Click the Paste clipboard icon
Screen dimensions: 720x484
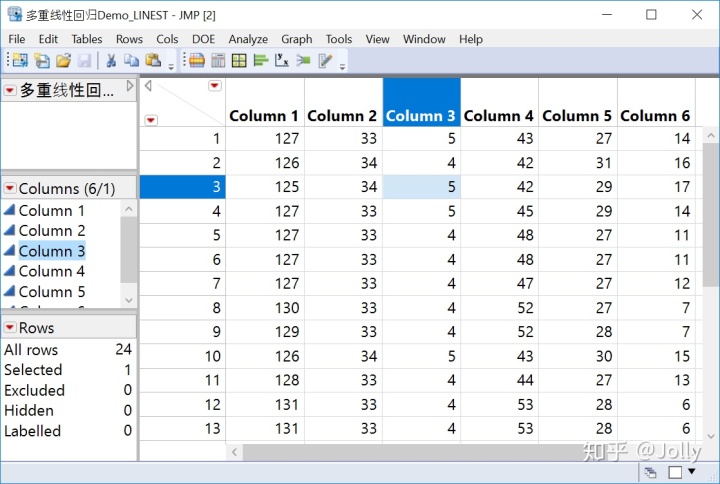click(153, 60)
